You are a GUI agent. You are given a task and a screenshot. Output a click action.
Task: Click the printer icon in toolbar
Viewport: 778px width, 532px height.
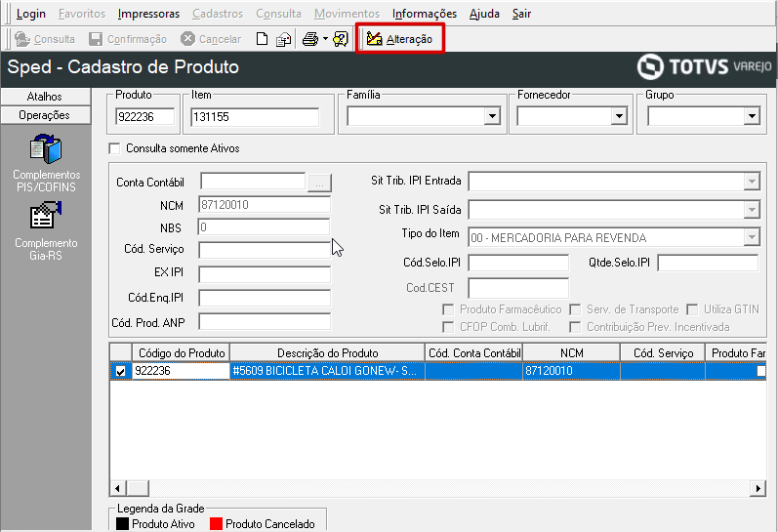[310, 39]
